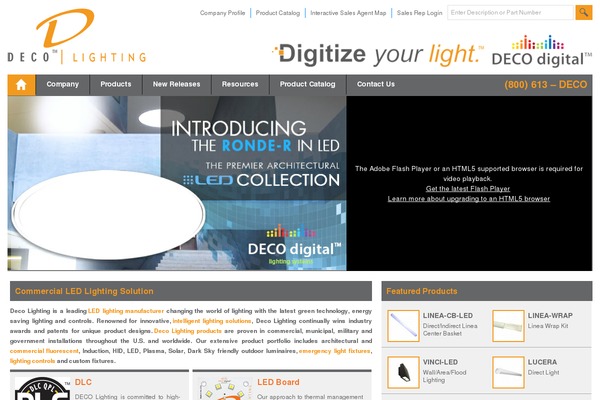Screen dimensions: 600x400
Task: Open the New Releases menu
Action: tap(176, 84)
